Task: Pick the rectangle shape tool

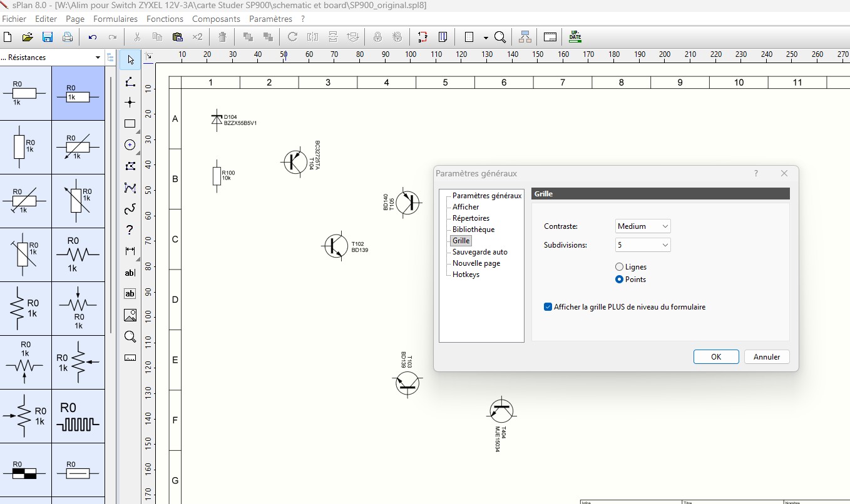Action: 130,124
